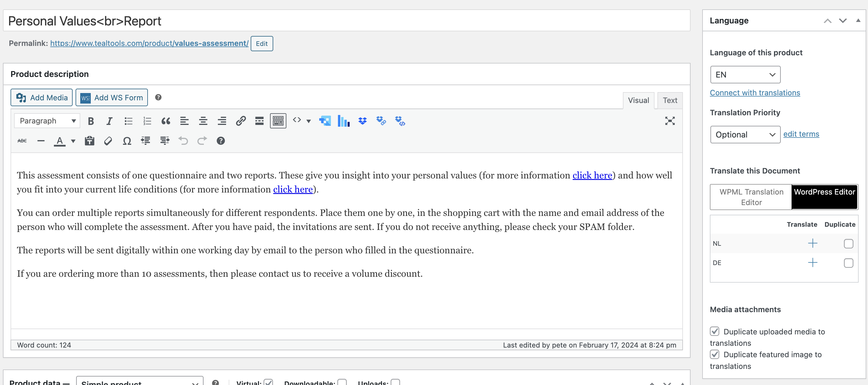868x385 pixels.
Task: Toggle bold formatting in editor toolbar
Action: [x=91, y=121]
